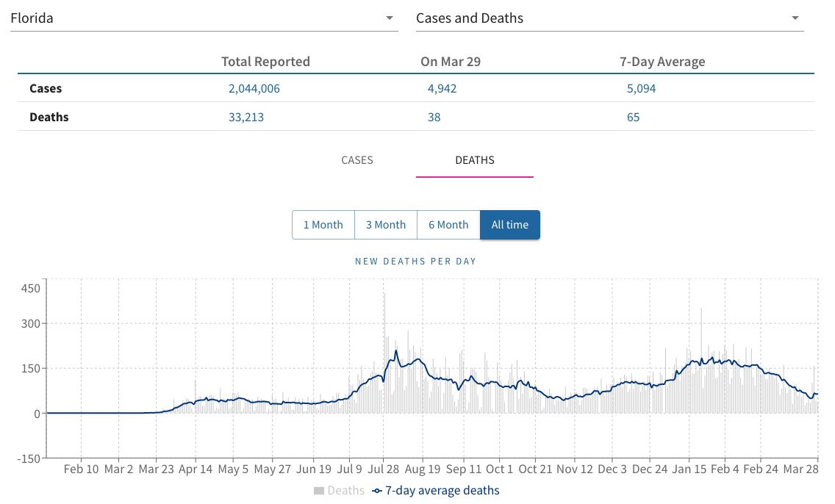This screenshot has height=504, width=835.
Task: Click 7-day average deaths value 65
Action: tap(633, 117)
